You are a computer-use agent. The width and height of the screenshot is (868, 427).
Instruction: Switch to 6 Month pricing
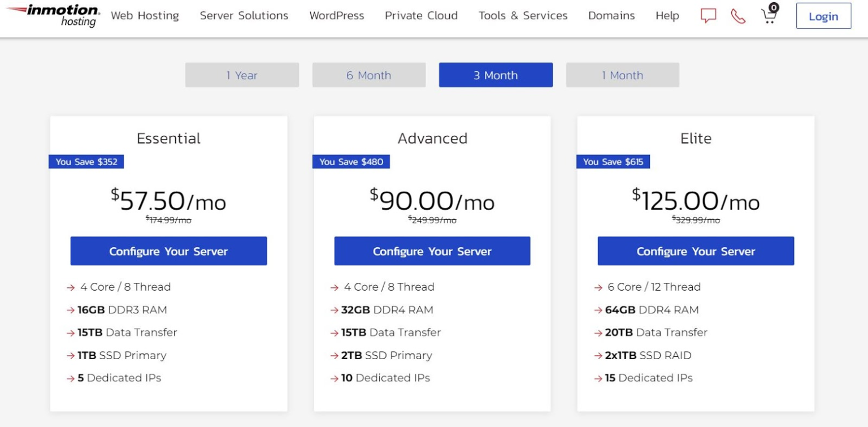(368, 75)
